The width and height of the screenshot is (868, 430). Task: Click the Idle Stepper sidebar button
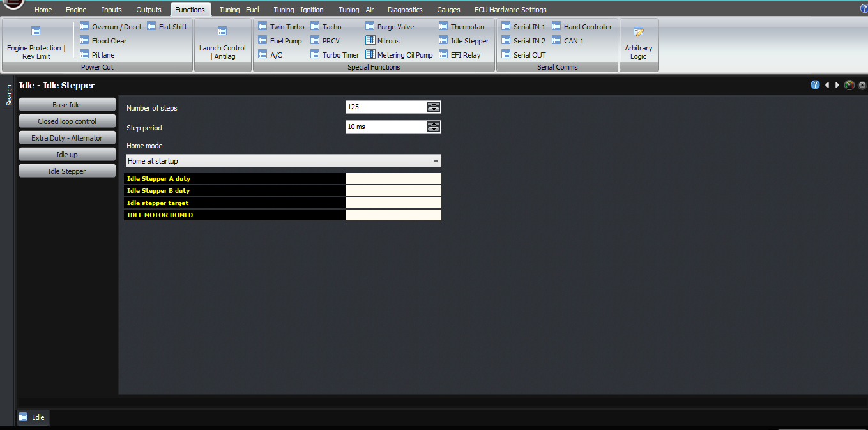point(67,171)
